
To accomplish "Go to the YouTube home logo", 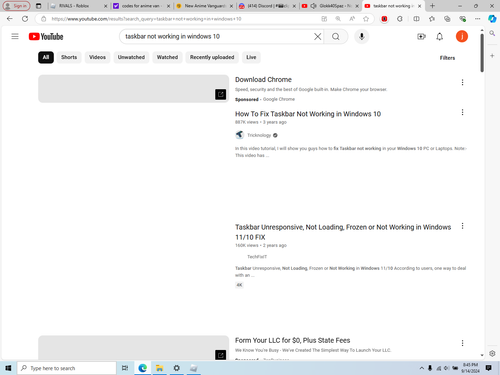I will [46, 36].
